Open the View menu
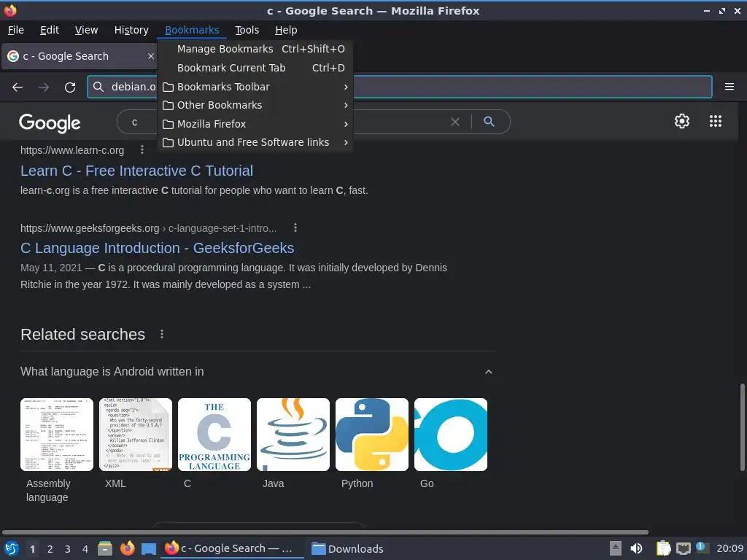 tap(86, 30)
